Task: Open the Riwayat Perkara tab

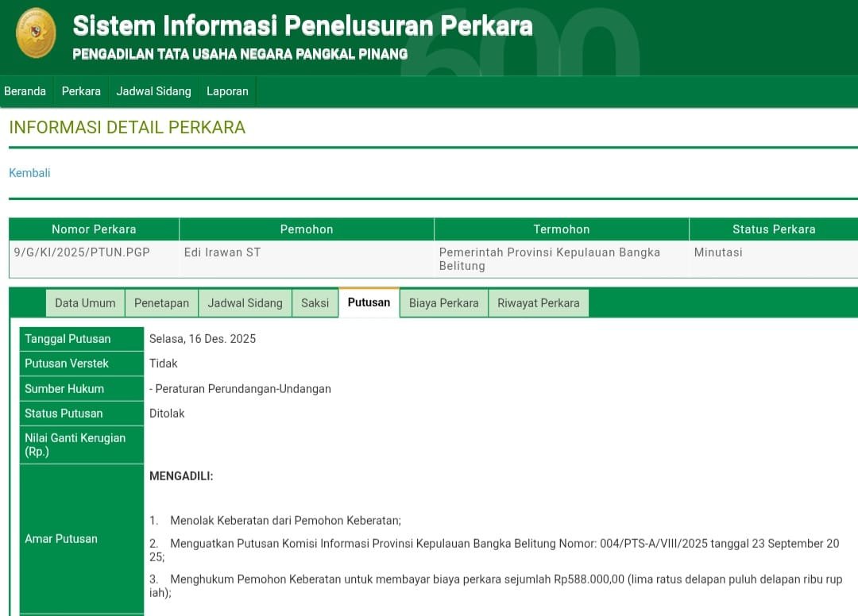Action: [x=539, y=302]
